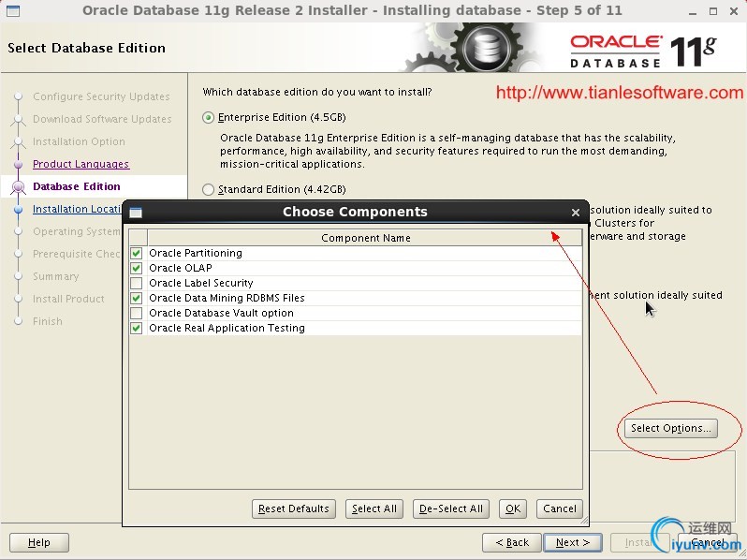Close the Choose Components dialog
Screen dimensions: 747x560
pyautogui.click(x=575, y=213)
